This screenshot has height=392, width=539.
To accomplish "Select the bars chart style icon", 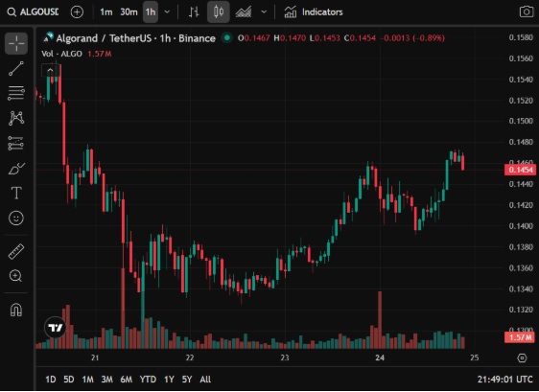I will pos(194,12).
